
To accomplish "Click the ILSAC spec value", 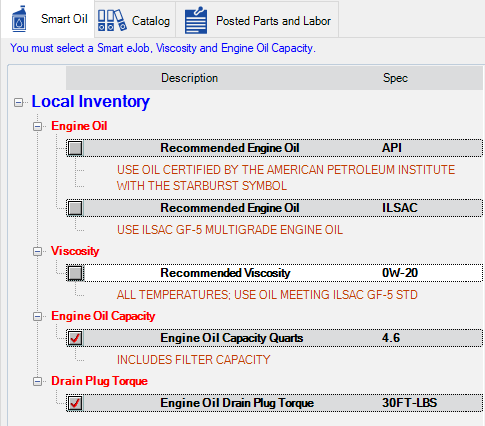I will (400, 208).
